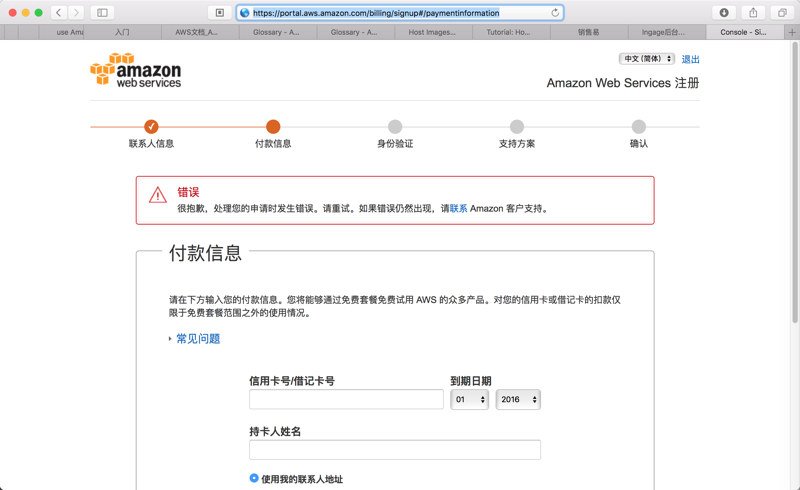800x490 pixels.
Task: Click the 联系人信息 step label
Action: (x=151, y=143)
